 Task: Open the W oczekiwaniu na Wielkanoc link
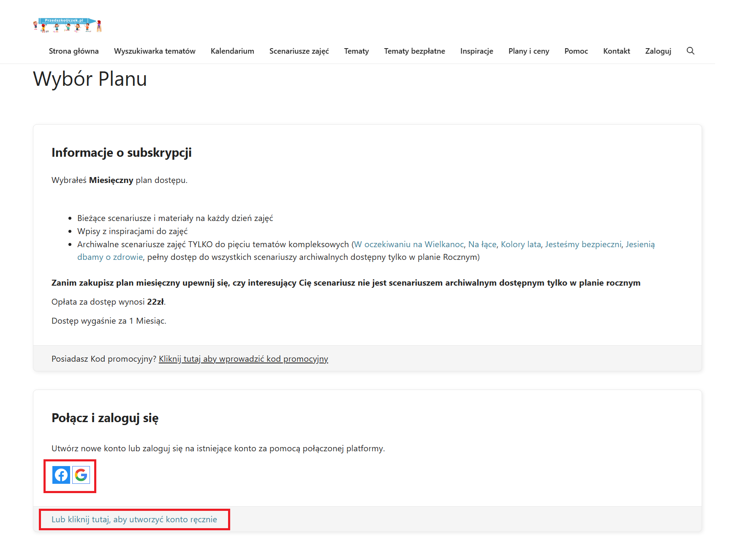(x=409, y=244)
